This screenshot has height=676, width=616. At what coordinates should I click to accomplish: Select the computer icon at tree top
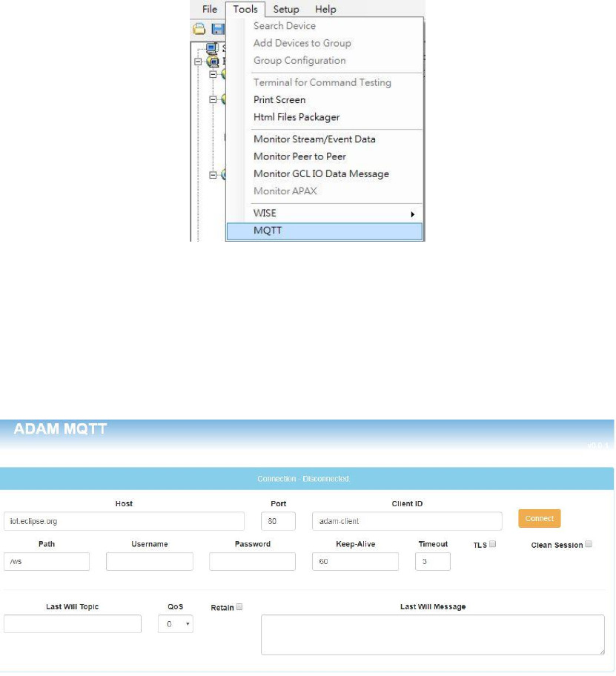pos(212,48)
